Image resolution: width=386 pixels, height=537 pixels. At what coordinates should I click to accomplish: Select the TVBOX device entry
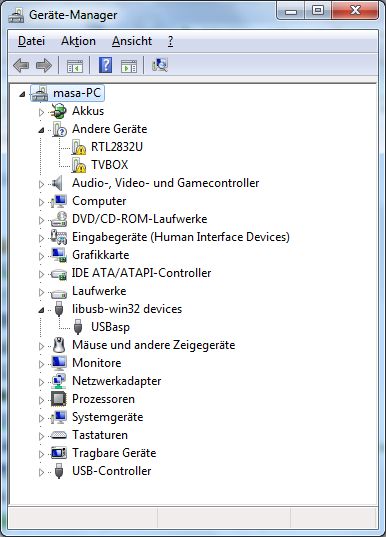point(110,165)
